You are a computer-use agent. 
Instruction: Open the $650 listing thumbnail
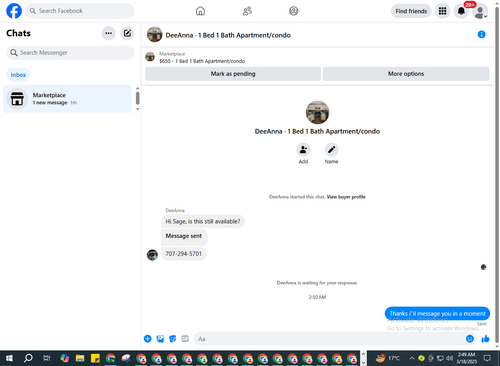(150, 57)
